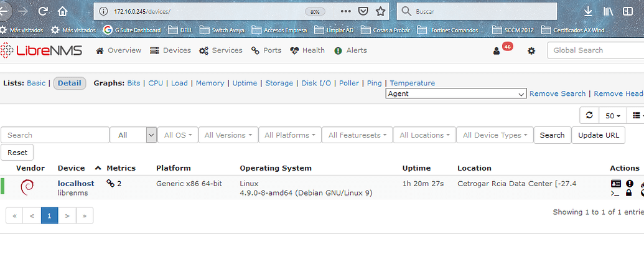Open the SSH terminal action icon

coord(615,193)
